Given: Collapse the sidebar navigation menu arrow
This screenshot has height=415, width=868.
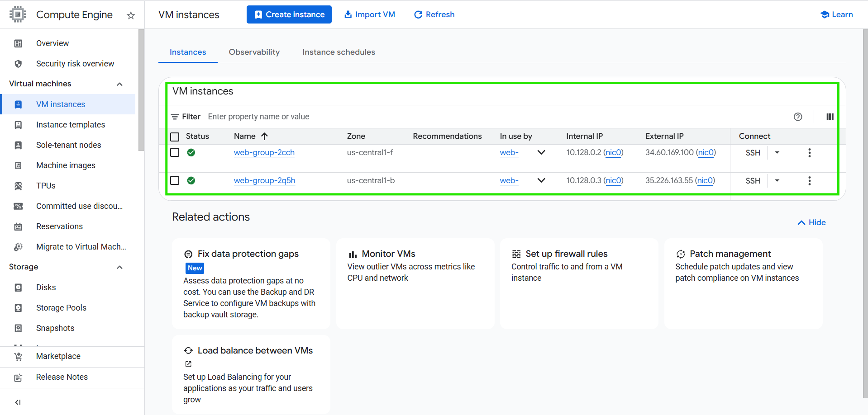Looking at the screenshot, I should (x=18, y=402).
